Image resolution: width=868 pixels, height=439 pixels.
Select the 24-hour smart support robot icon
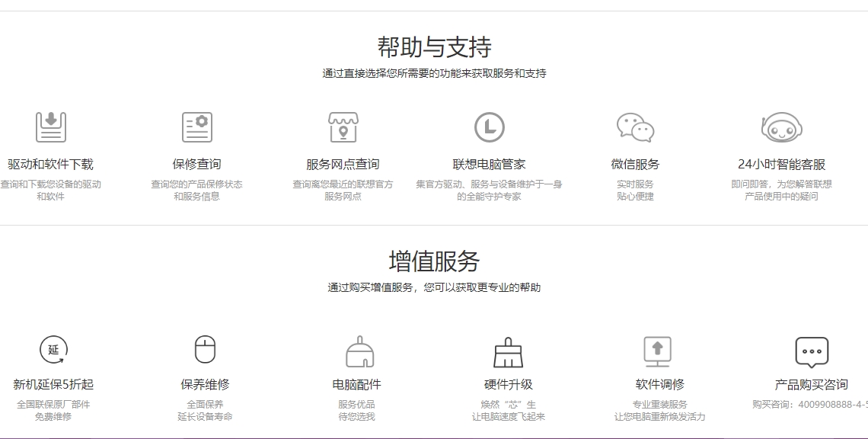(x=782, y=127)
